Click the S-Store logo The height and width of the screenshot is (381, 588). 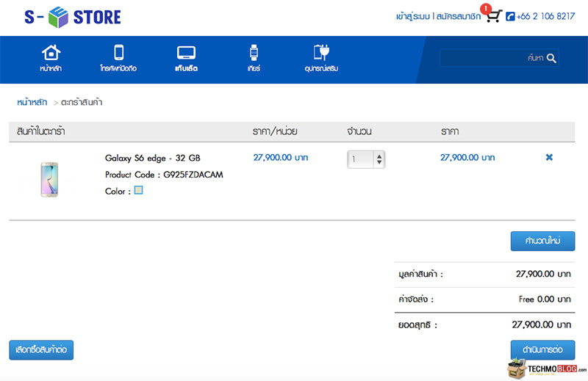coord(73,17)
